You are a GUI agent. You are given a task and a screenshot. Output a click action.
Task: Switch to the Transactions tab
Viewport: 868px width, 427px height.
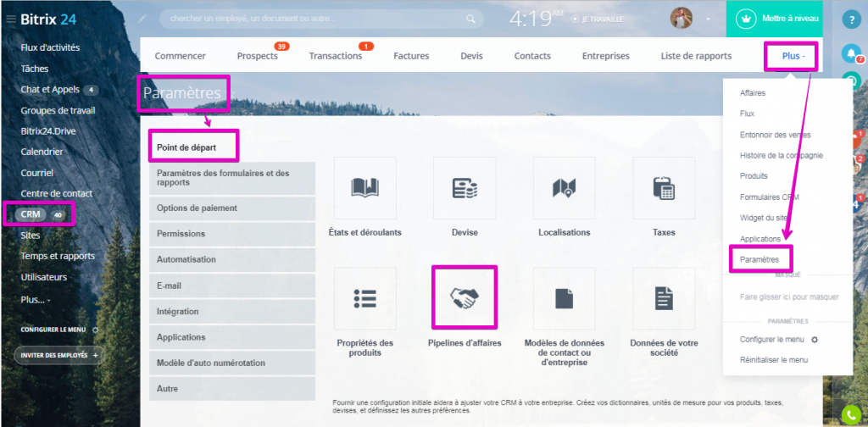click(336, 56)
